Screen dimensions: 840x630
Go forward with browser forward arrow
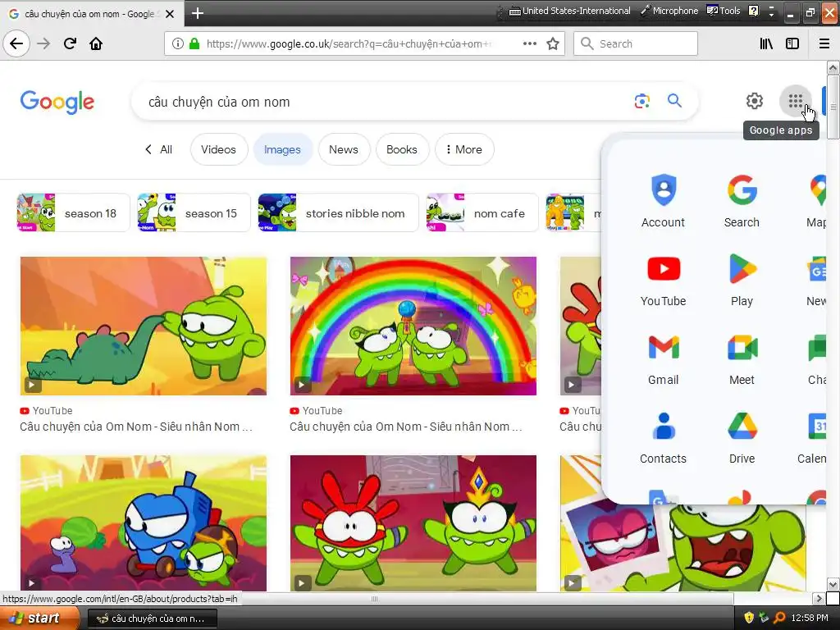[x=43, y=43]
